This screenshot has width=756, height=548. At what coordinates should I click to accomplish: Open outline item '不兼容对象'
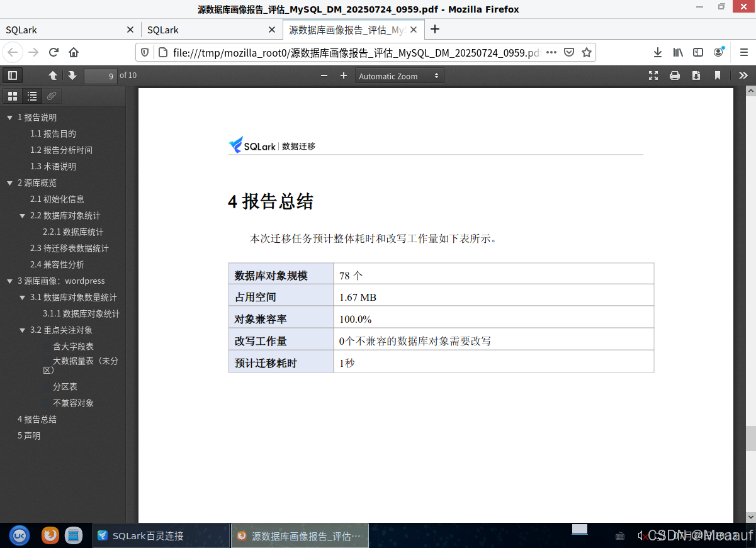tap(73, 403)
